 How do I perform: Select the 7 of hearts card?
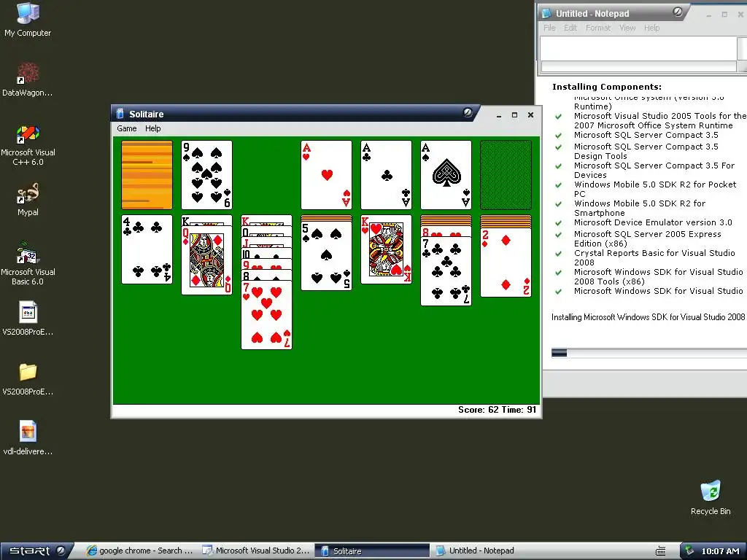pos(267,315)
